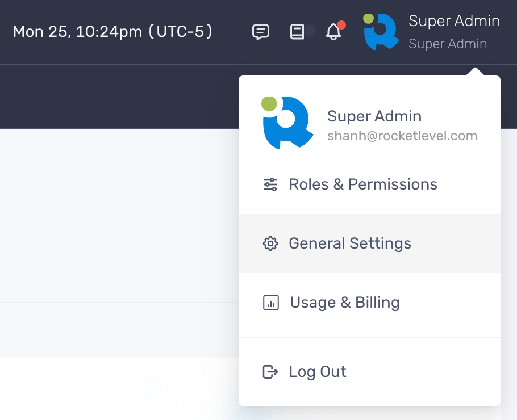Image resolution: width=517 pixels, height=420 pixels.
Task: Open the documentation book icon
Action: click(297, 32)
